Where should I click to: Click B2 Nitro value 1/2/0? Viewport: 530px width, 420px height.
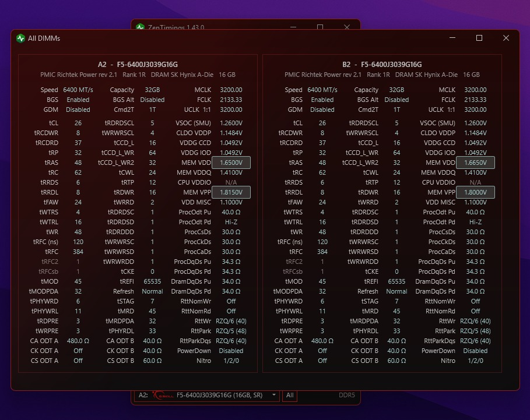point(475,361)
